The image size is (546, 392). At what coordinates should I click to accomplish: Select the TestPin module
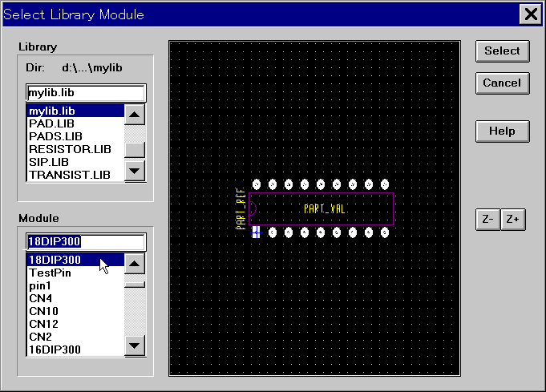point(75,273)
